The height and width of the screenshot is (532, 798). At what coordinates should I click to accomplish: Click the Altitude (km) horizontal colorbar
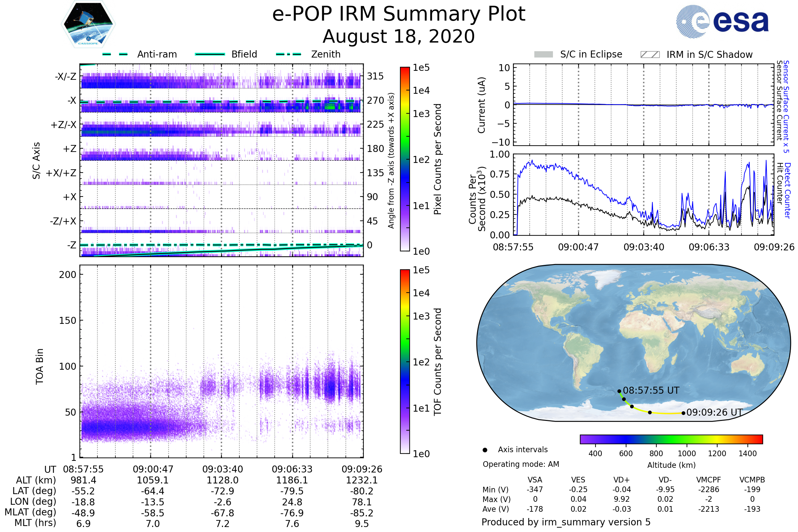[x=671, y=439]
